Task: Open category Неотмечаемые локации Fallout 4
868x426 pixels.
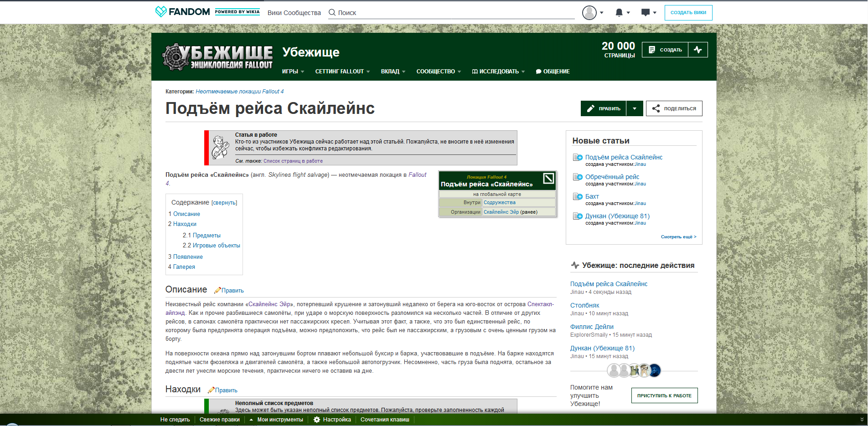Action: 239,92
